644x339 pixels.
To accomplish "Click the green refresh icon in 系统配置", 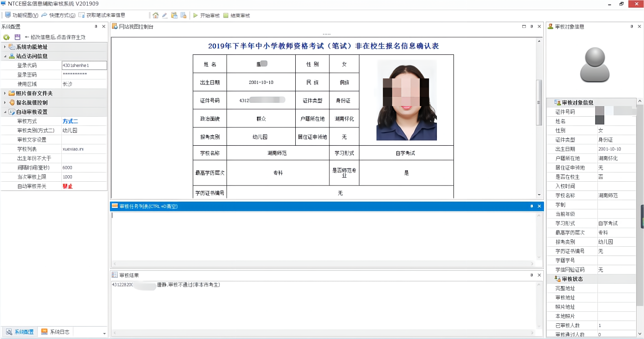I will click(x=6, y=37).
